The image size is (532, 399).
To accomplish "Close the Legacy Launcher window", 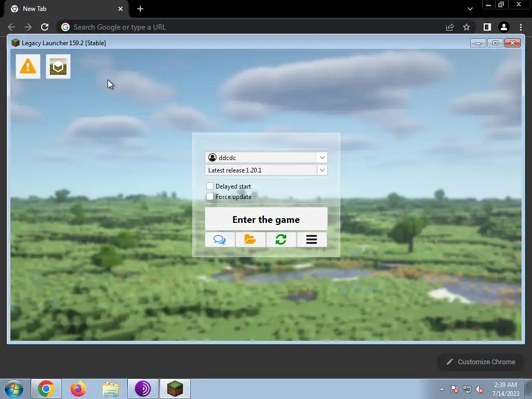I will tap(512, 43).
